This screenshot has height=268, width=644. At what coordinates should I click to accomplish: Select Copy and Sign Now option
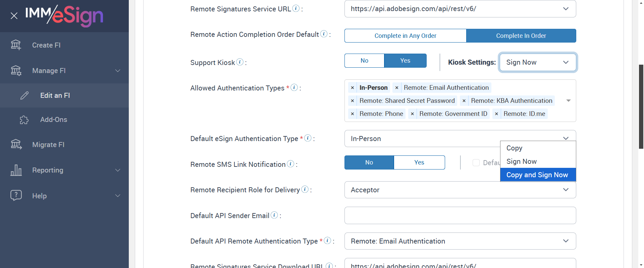pos(537,175)
